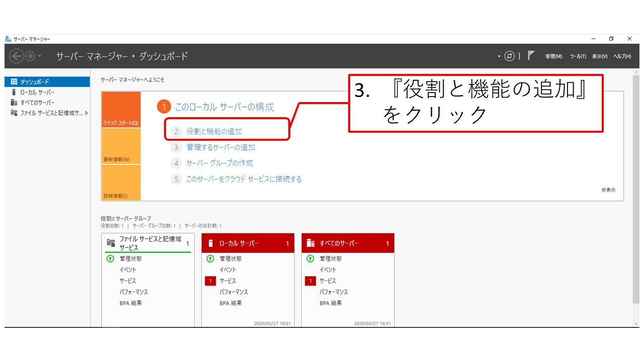Screen dimensions: 644x362
Task: Click 管理するサーバーの追加 link
Action: [x=220, y=147]
